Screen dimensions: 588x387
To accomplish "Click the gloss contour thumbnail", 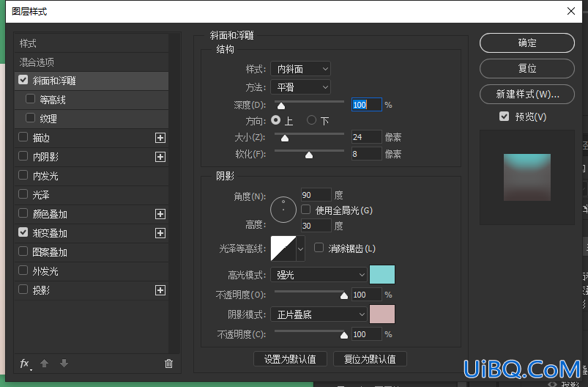I will (283, 248).
